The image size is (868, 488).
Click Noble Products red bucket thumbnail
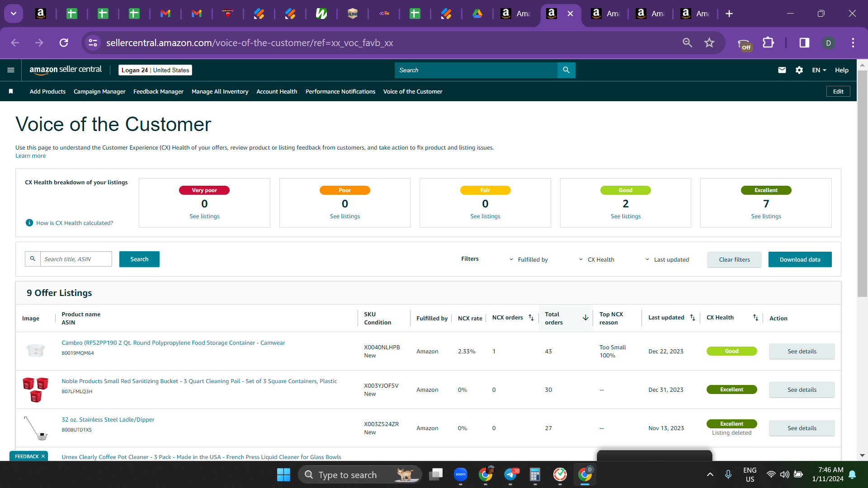click(x=36, y=389)
